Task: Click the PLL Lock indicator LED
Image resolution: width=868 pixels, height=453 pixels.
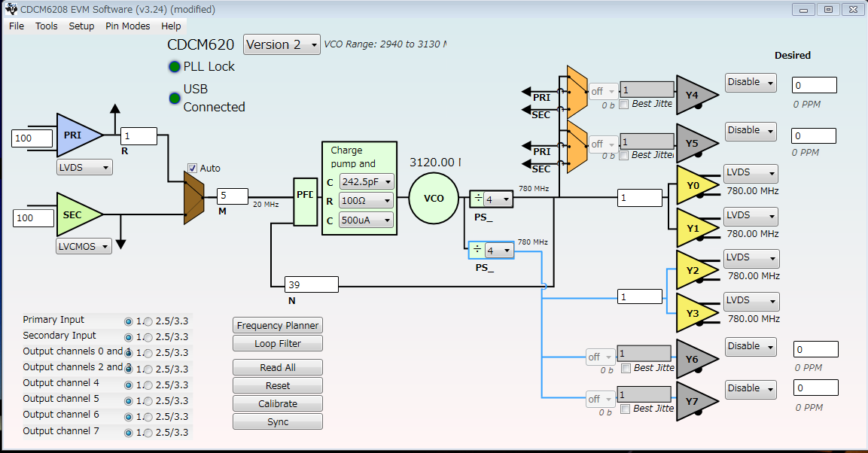Action: pos(175,66)
